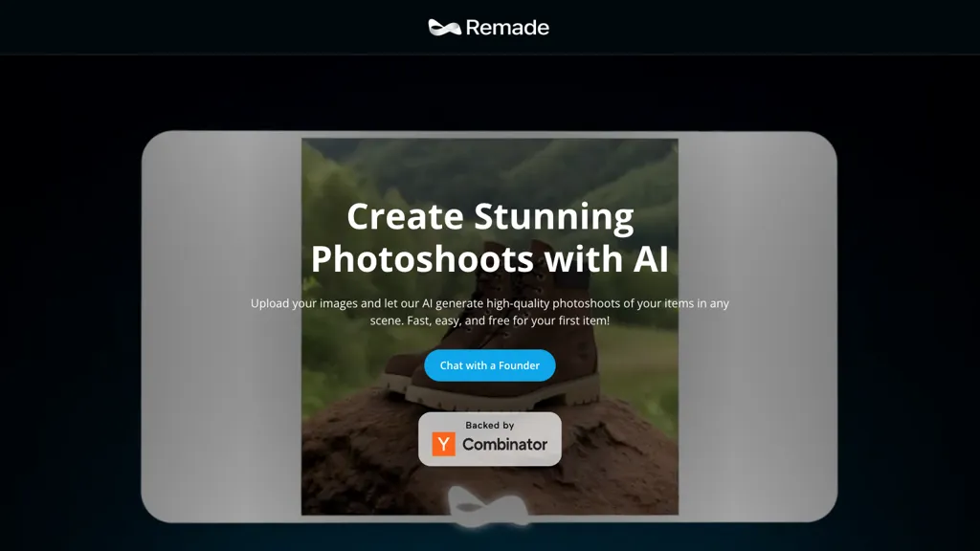
Task: Click the Backed by Y Combinator badge
Action: [x=489, y=439]
